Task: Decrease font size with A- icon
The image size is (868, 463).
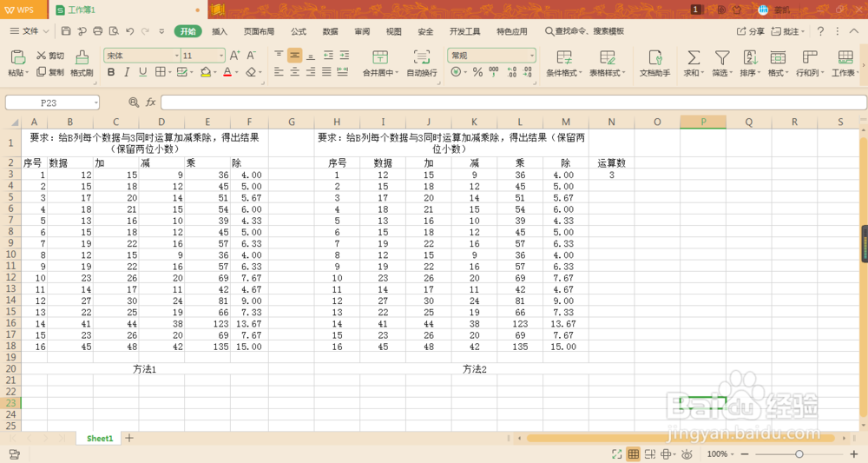Action: click(x=252, y=56)
